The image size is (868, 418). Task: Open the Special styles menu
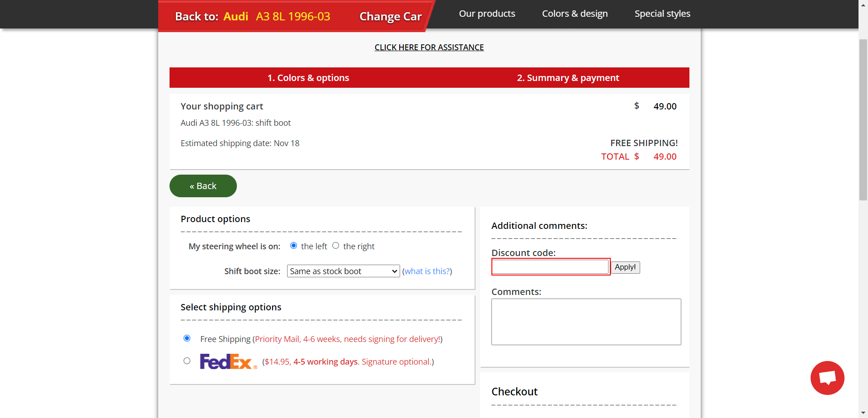[x=662, y=14]
